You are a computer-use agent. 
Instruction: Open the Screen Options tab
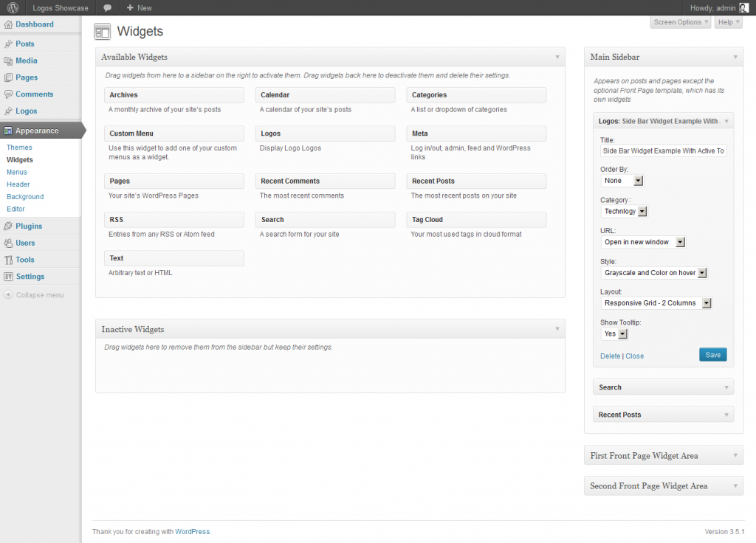tap(681, 22)
